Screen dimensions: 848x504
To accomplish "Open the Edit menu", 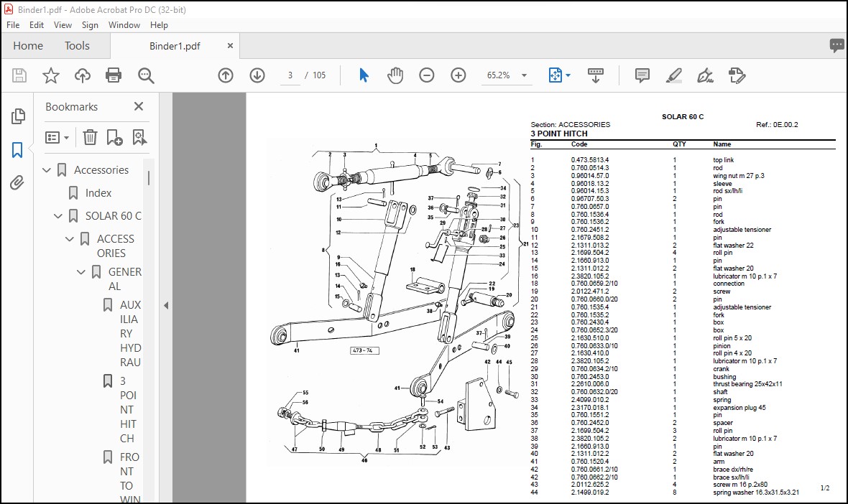I will (x=37, y=25).
